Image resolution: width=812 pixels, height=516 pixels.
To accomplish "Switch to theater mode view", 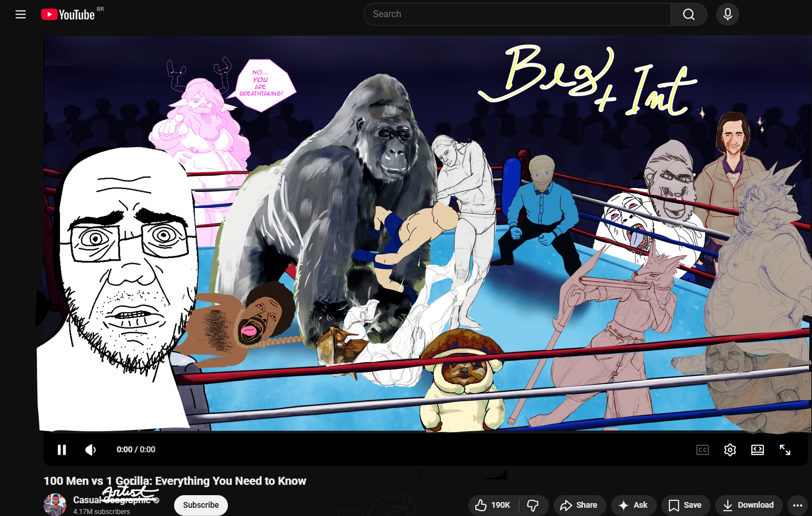I will pos(757,450).
